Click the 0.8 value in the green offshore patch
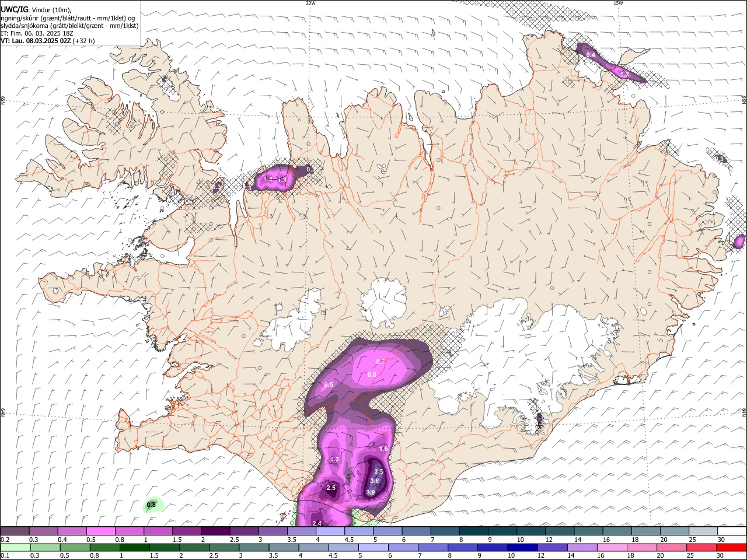This screenshot has width=747, height=560. tap(151, 505)
